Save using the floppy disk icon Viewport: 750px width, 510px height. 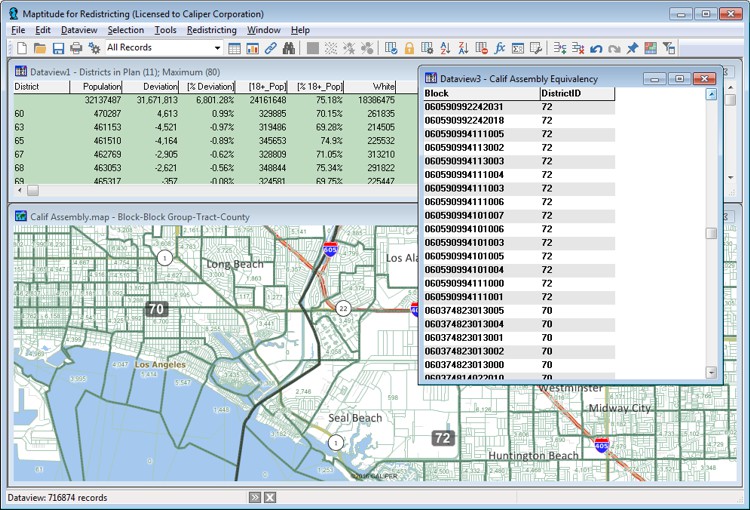click(x=58, y=48)
